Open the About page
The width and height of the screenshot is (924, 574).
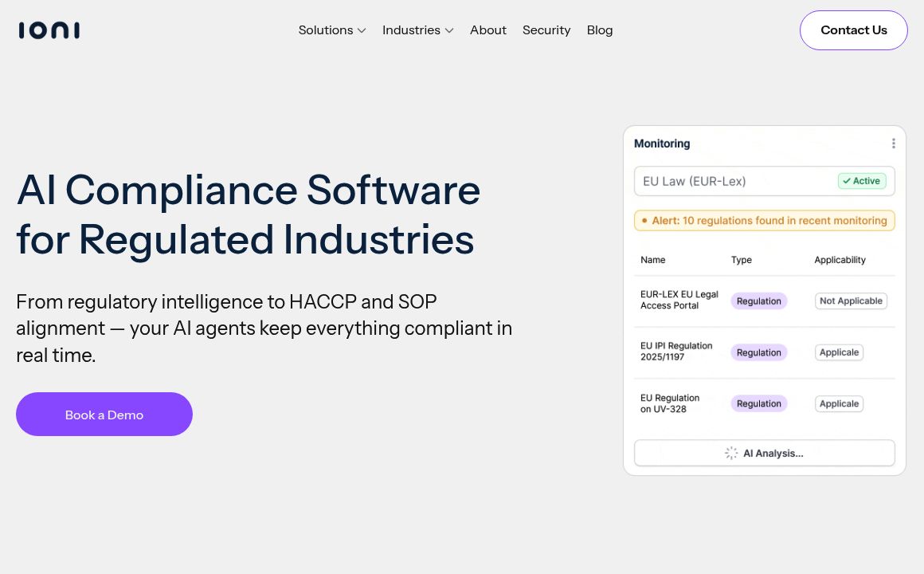[x=487, y=30]
